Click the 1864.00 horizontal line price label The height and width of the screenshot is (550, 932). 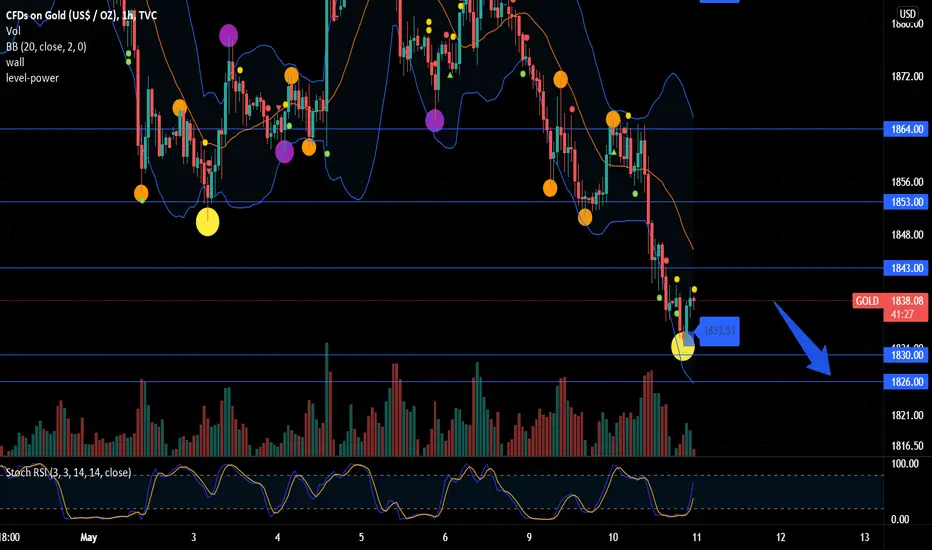(905, 129)
